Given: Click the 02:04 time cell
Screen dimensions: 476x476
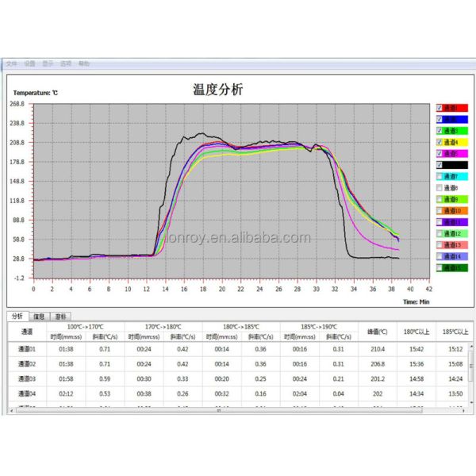Looking at the screenshot, I should pyautogui.click(x=300, y=393).
